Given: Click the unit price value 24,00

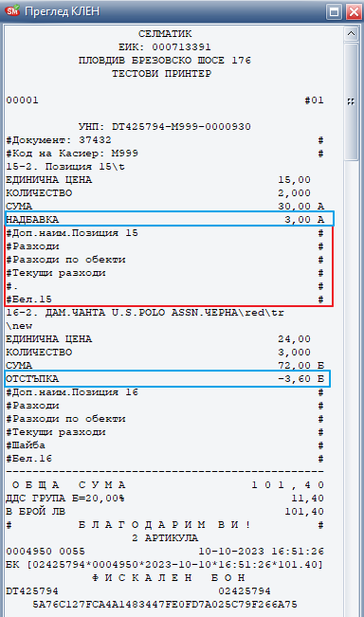Looking at the screenshot, I should click(295, 339).
